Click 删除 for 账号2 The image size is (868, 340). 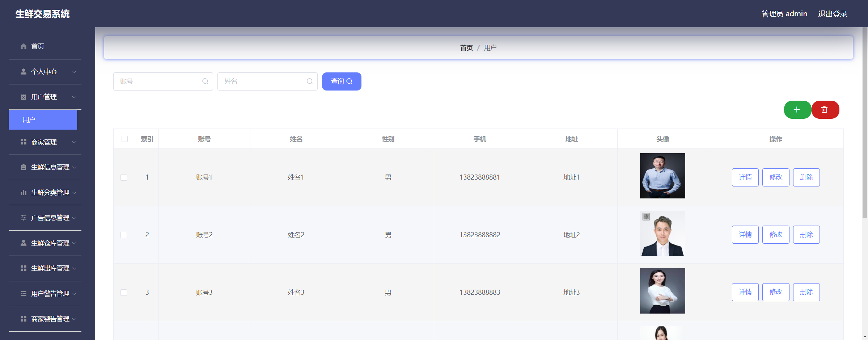(x=806, y=235)
